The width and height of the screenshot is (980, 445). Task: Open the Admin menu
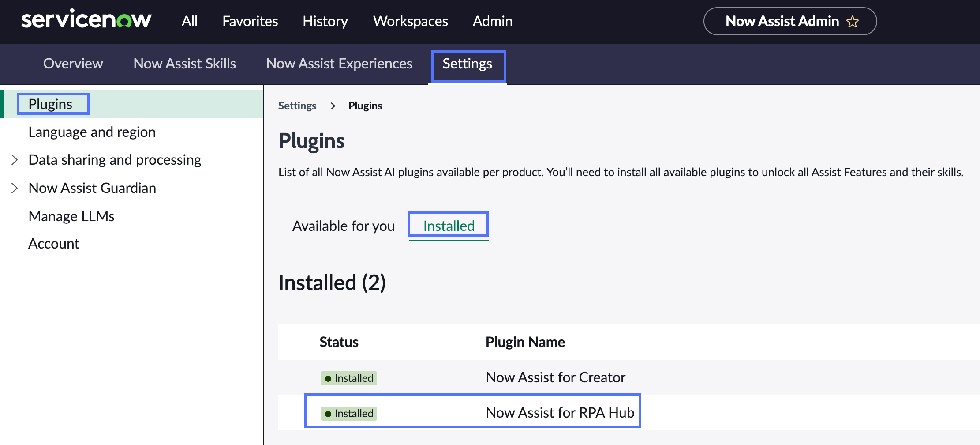pos(493,21)
